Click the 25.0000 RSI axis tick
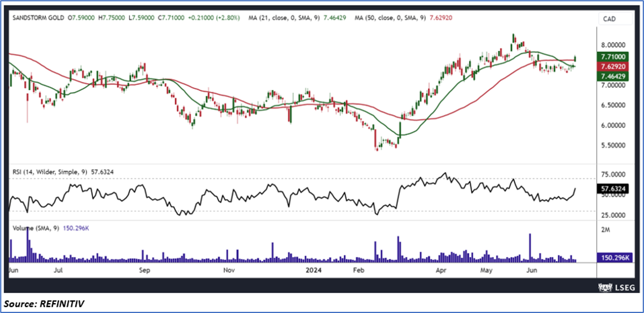Viewport: 644px width, 313px height. 613,215
